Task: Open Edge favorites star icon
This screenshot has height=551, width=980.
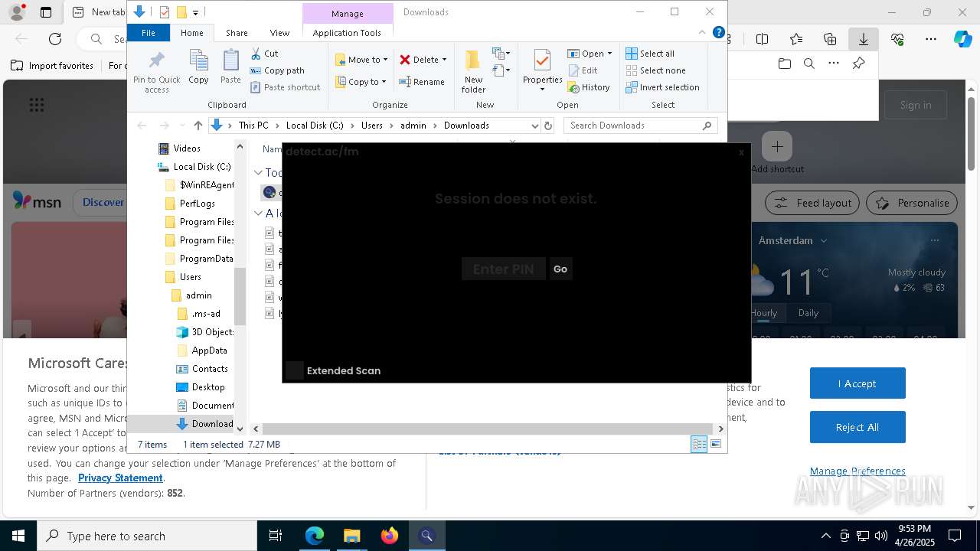Action: [796, 39]
